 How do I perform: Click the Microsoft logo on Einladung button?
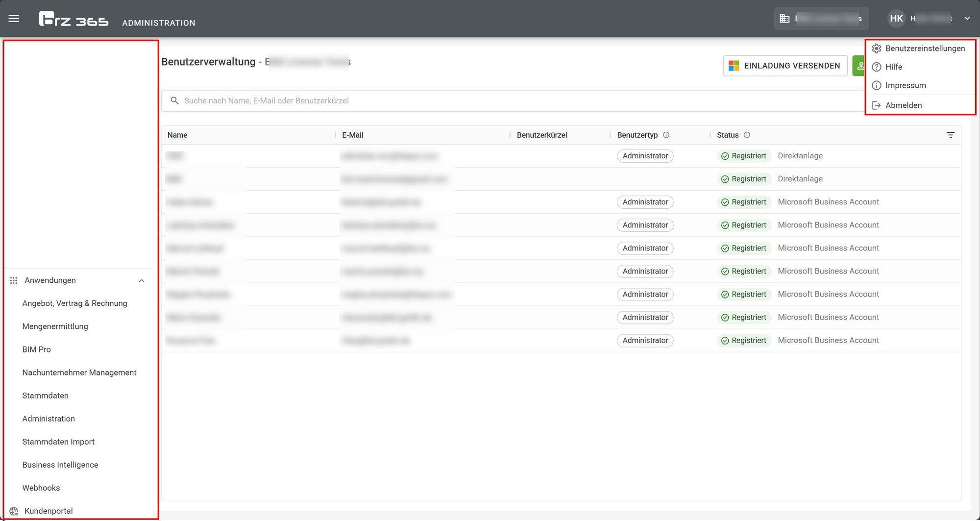click(734, 66)
